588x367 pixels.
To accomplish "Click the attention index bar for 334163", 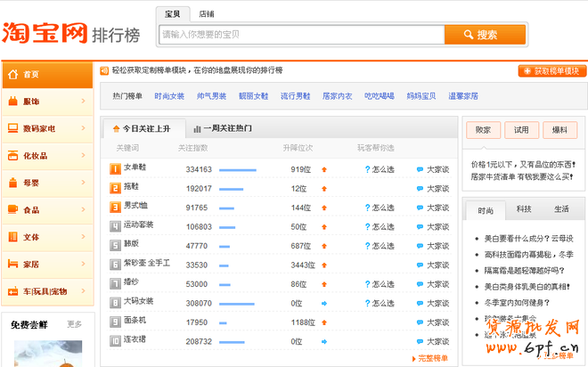I will (x=238, y=170).
